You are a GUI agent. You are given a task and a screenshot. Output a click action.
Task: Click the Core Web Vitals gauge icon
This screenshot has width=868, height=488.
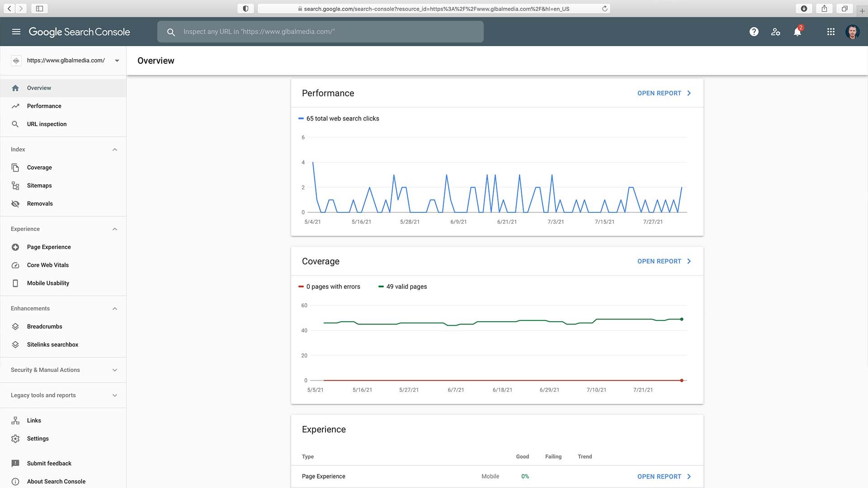pos(15,265)
